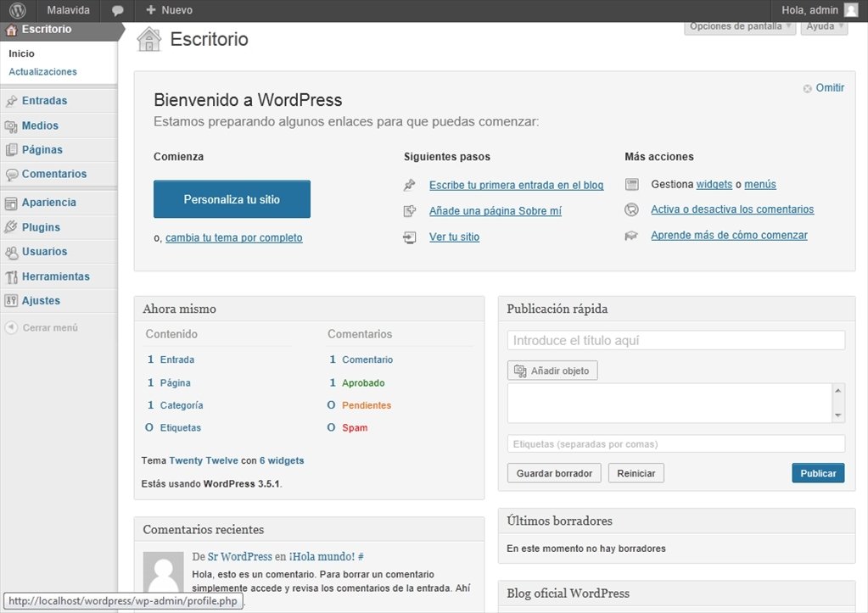
Task: Click the Comentarios bubble icon in sidebar
Action: point(11,175)
